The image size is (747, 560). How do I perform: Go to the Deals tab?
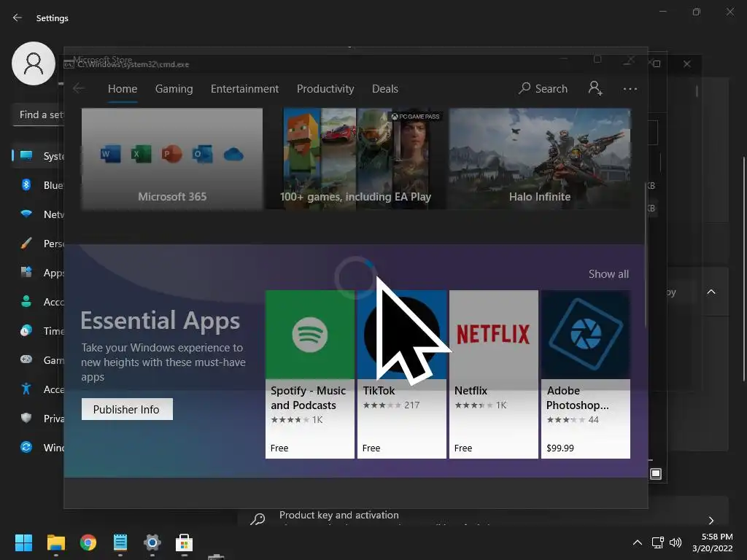coord(385,88)
